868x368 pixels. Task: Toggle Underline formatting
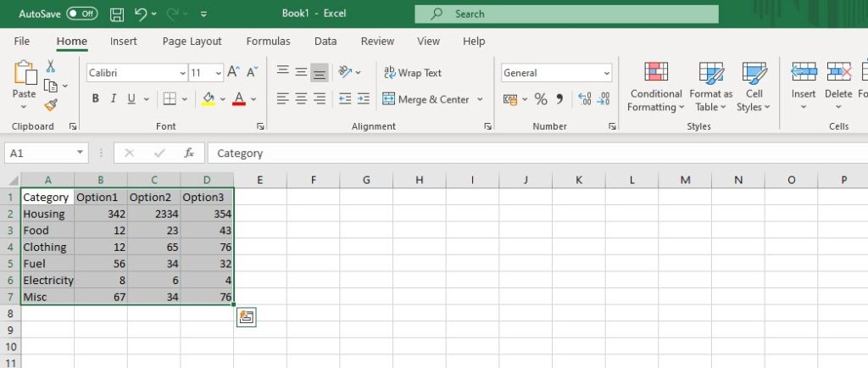pyautogui.click(x=131, y=99)
